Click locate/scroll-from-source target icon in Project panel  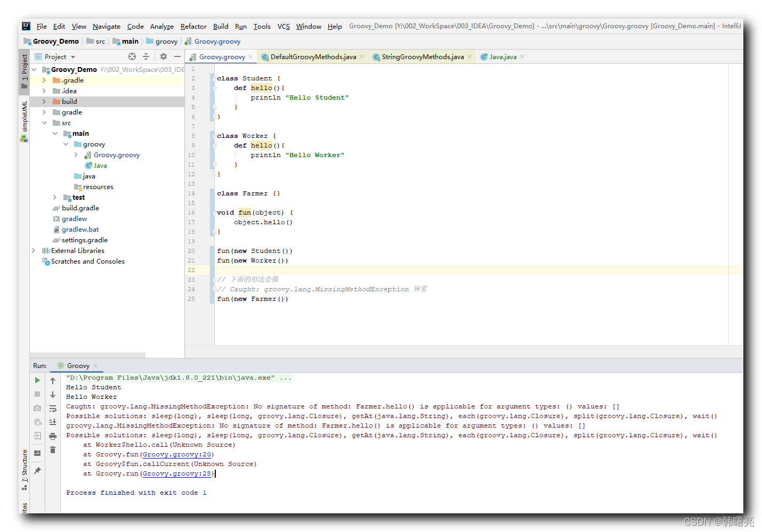pos(132,56)
